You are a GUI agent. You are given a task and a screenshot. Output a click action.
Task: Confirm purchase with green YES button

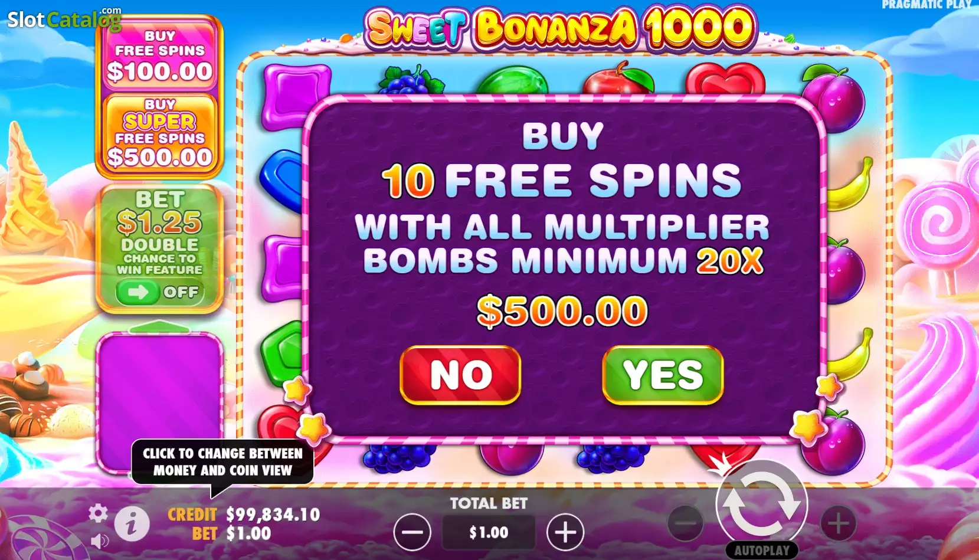[x=663, y=375]
